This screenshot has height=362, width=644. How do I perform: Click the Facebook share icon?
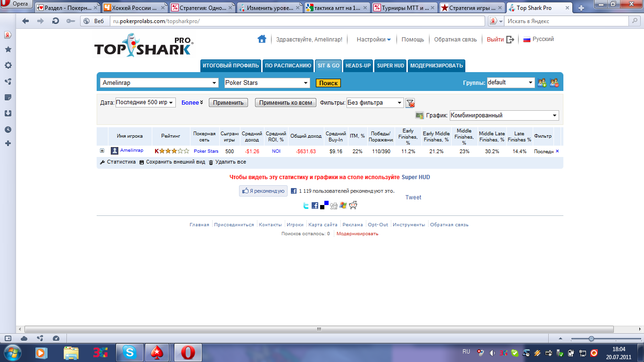tap(315, 206)
